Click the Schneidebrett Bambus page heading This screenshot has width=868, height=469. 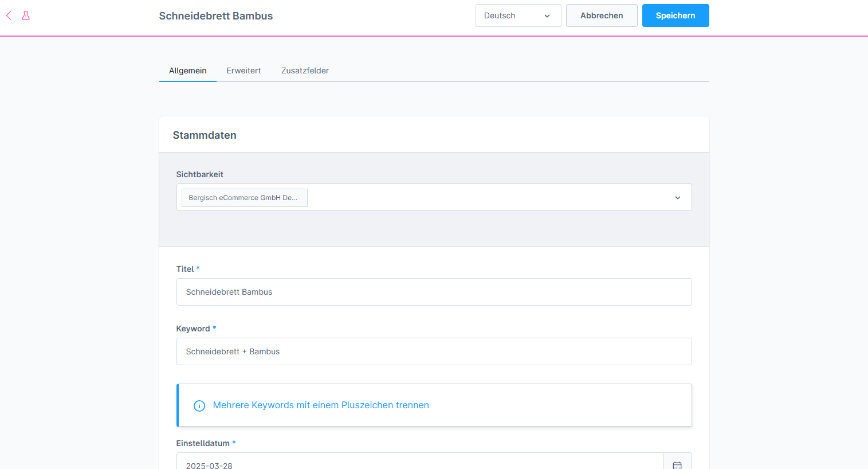click(x=215, y=16)
